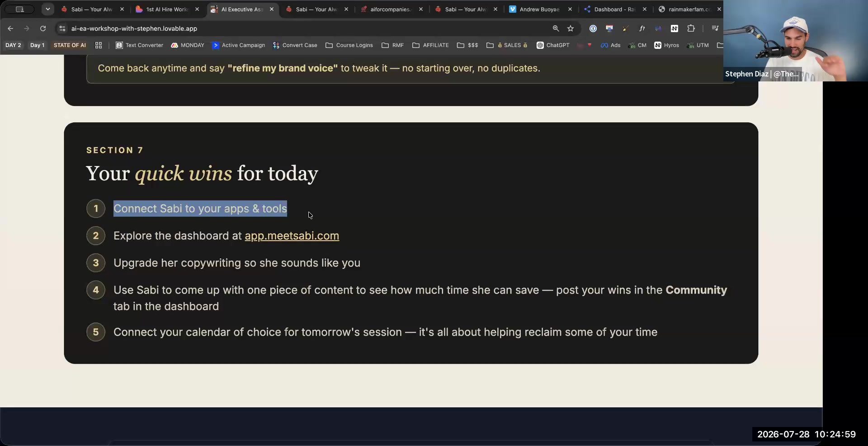
Task: Open the MONDAY bookmark
Action: tap(188, 45)
